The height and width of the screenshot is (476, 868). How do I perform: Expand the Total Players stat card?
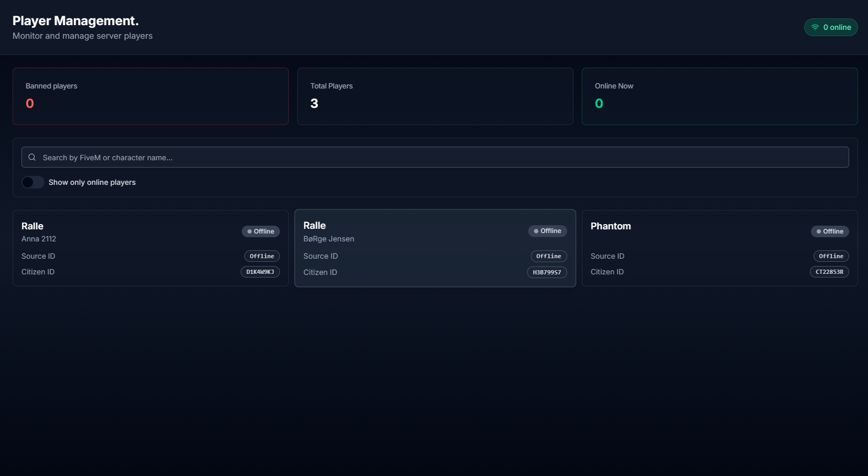click(435, 96)
